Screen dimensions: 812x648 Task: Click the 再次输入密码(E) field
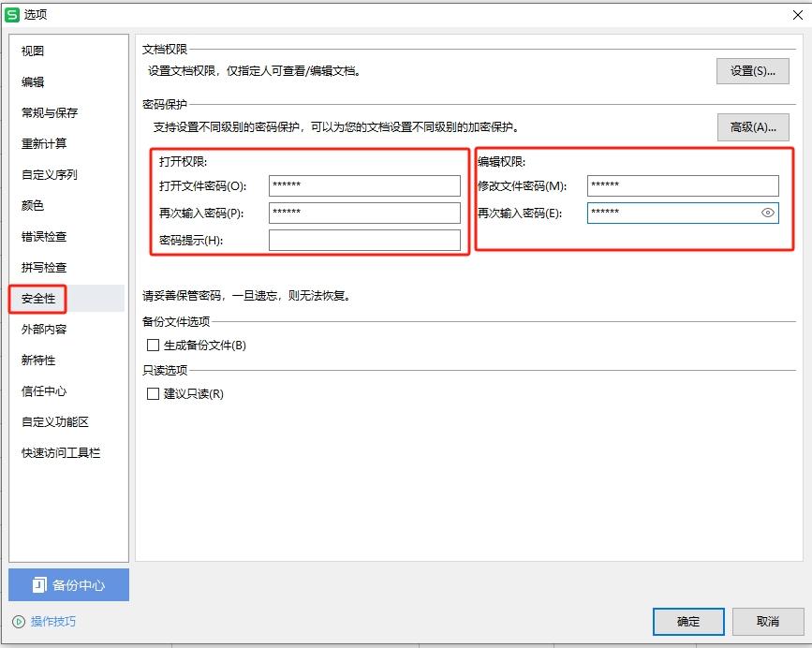coord(683,213)
